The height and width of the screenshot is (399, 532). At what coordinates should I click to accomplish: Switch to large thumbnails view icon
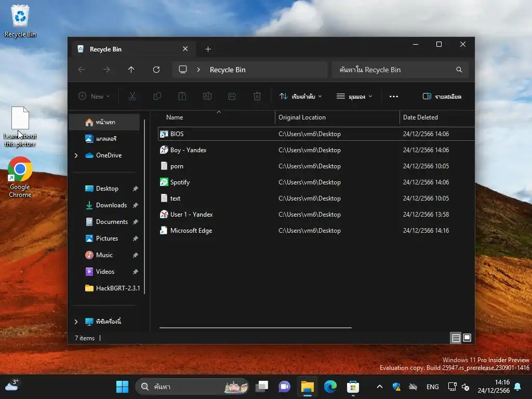(467, 338)
